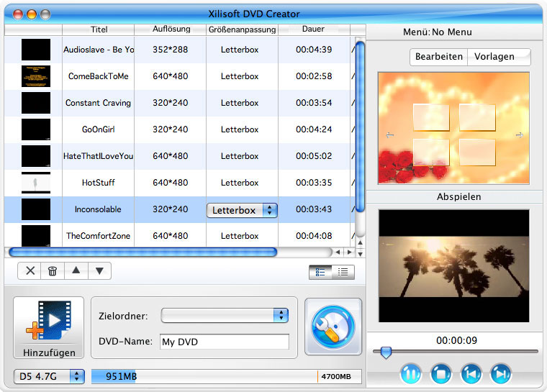The height and width of the screenshot is (392, 547).
Task: Open the Bearbeiten tab
Action: [x=439, y=57]
